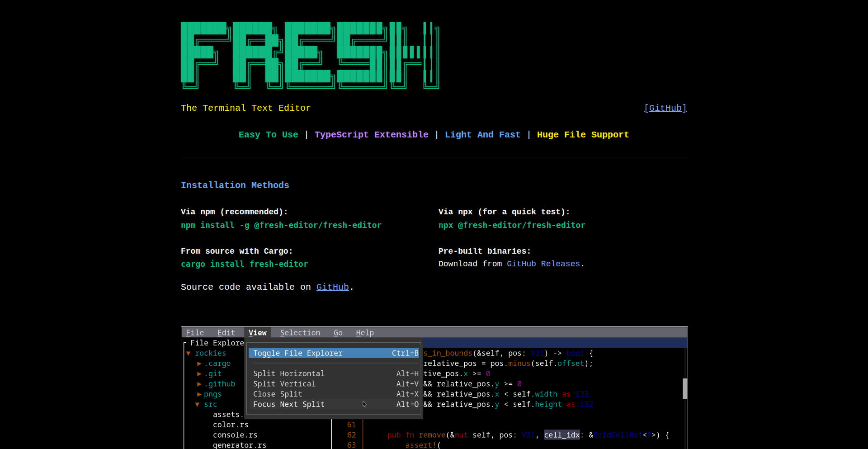The height and width of the screenshot is (449, 868).
Task: Click the 'TypeScript Extensible' tagline
Action: coord(372,135)
